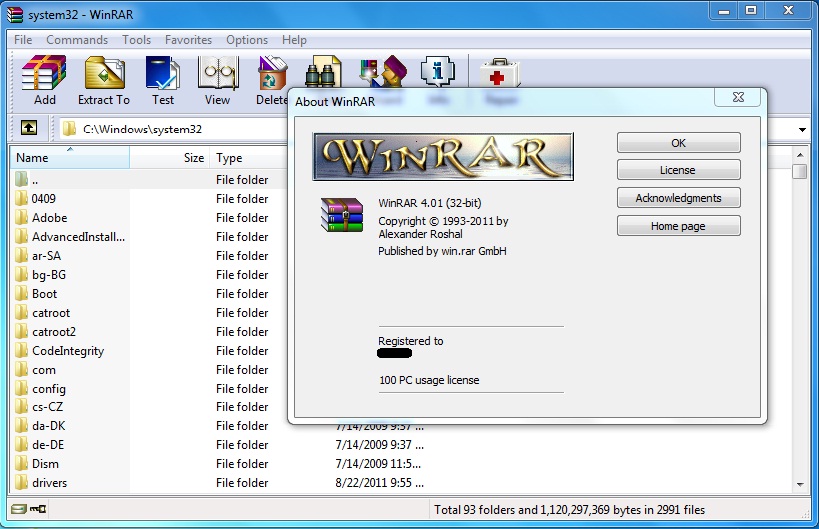Select the Boot folder icon
The height and width of the screenshot is (529, 819).
[x=21, y=293]
